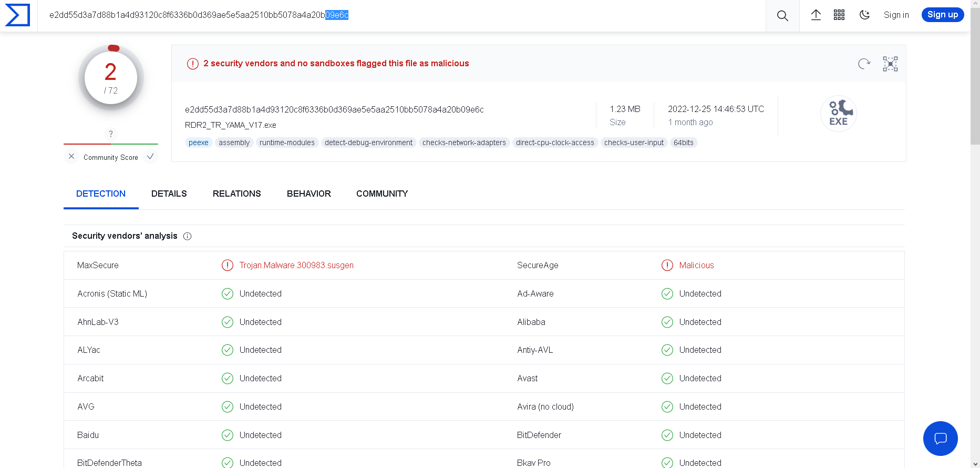
Task: Click the info icon beside Security vendors' analysis
Action: coord(188,236)
